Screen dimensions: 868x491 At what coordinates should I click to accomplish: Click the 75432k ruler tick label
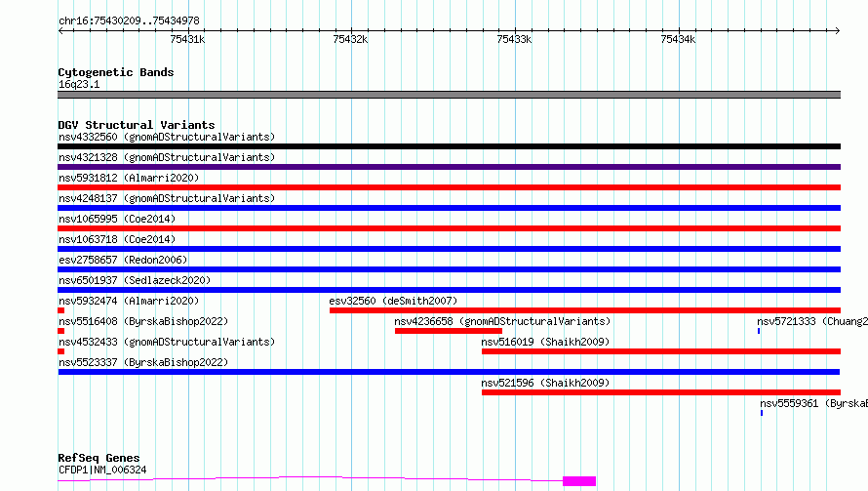pos(350,39)
